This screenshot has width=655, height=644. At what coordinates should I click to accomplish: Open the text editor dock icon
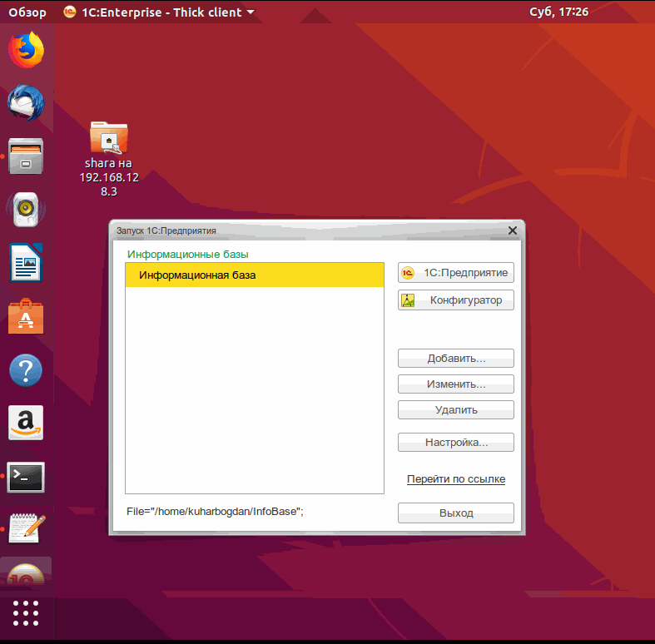click(26, 529)
